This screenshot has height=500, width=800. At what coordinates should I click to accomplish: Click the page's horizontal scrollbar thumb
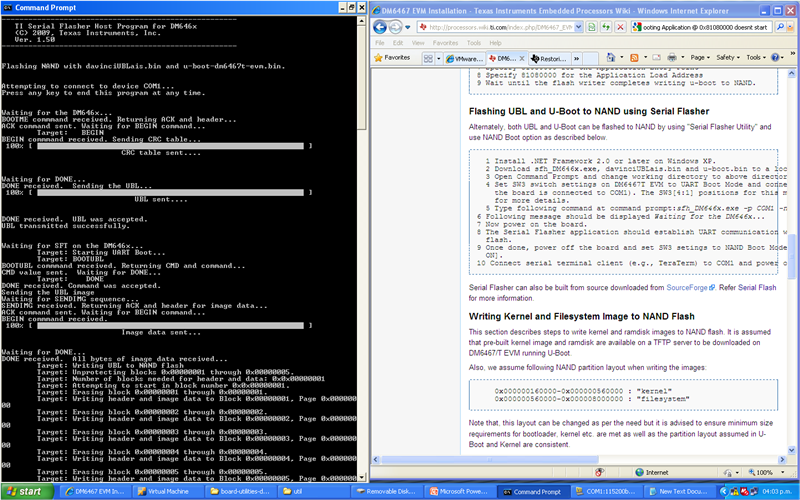pos(490,460)
